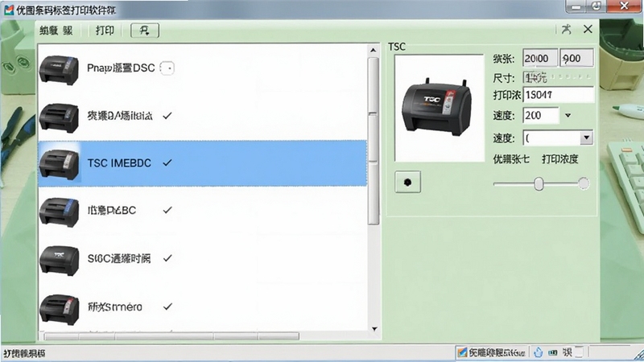Click the 打印浓 input field 15041
Screen dimensions: 644x362
point(558,95)
